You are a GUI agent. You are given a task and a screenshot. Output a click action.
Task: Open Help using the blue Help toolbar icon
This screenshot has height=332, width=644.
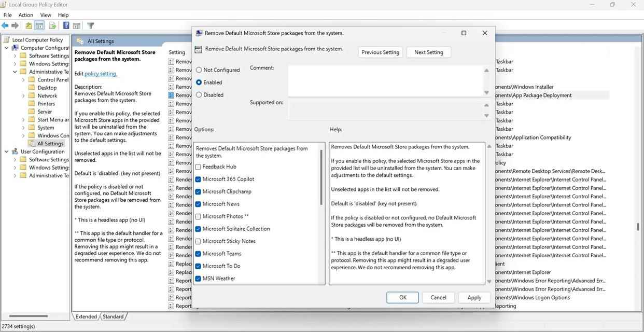66,25
